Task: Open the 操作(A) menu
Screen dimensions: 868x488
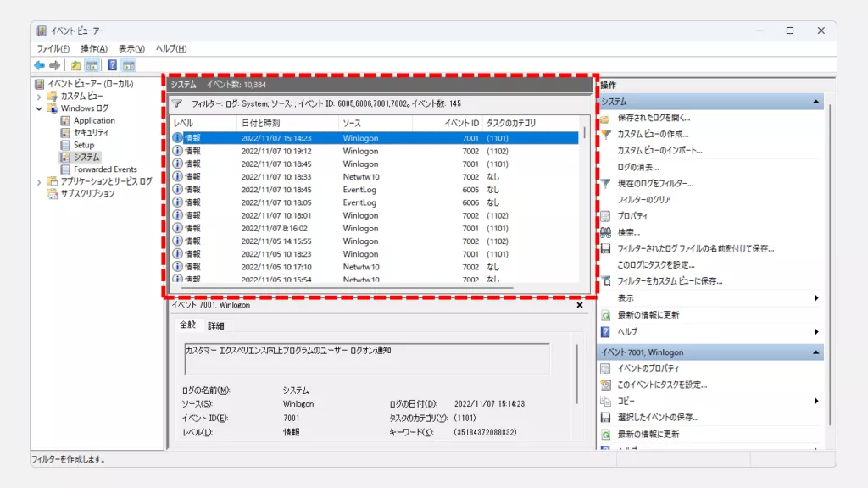Action: point(93,49)
